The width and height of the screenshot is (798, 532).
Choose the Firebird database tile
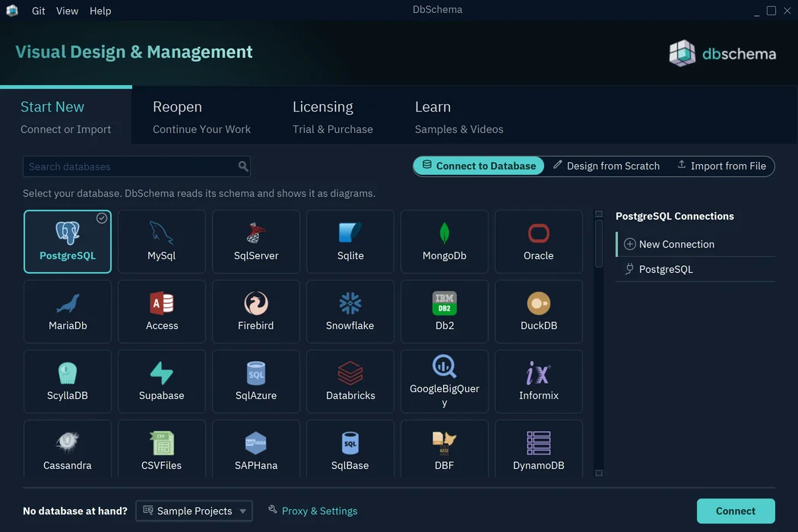coord(256,312)
